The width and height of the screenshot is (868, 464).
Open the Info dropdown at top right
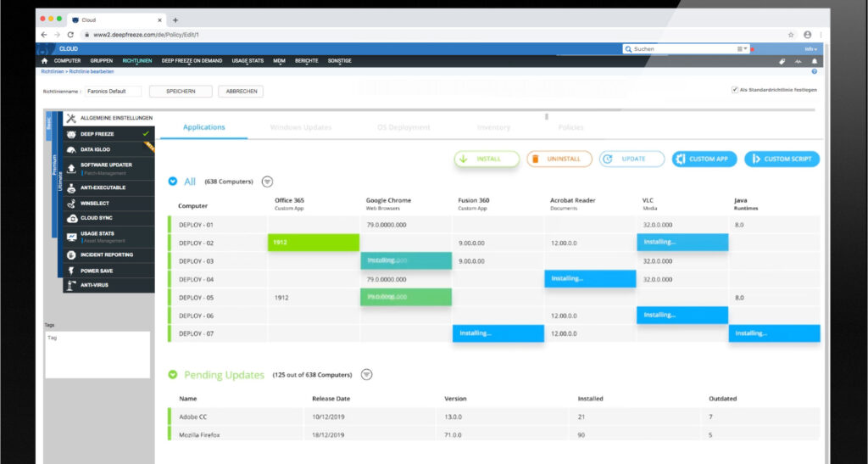tap(810, 49)
